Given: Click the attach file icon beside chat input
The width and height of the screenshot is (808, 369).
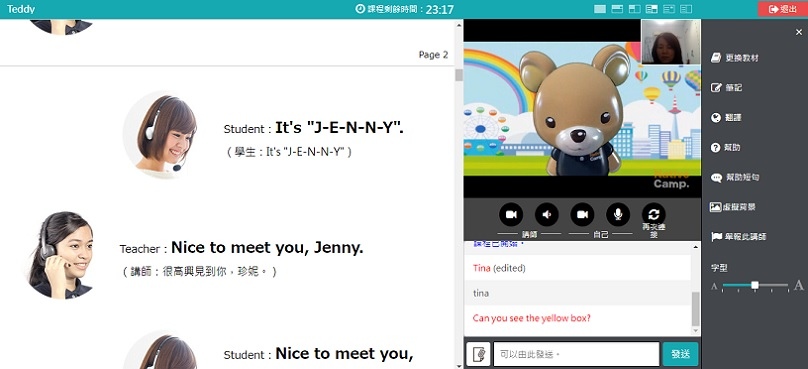Looking at the screenshot, I should (x=478, y=354).
